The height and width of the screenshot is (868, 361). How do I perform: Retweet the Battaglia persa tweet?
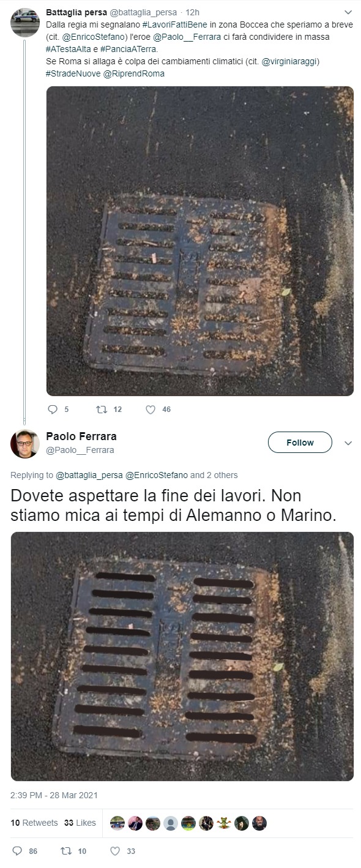tap(102, 410)
